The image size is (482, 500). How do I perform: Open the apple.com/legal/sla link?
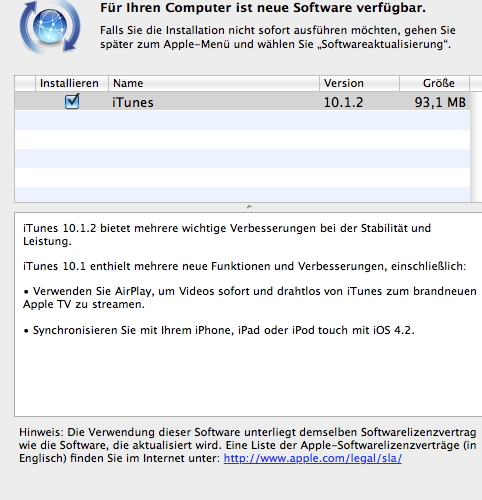313,458
